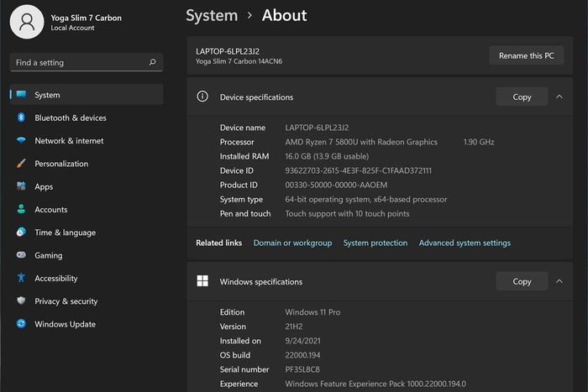The width and height of the screenshot is (588, 392).
Task: Click the Device ID value
Action: click(x=358, y=170)
